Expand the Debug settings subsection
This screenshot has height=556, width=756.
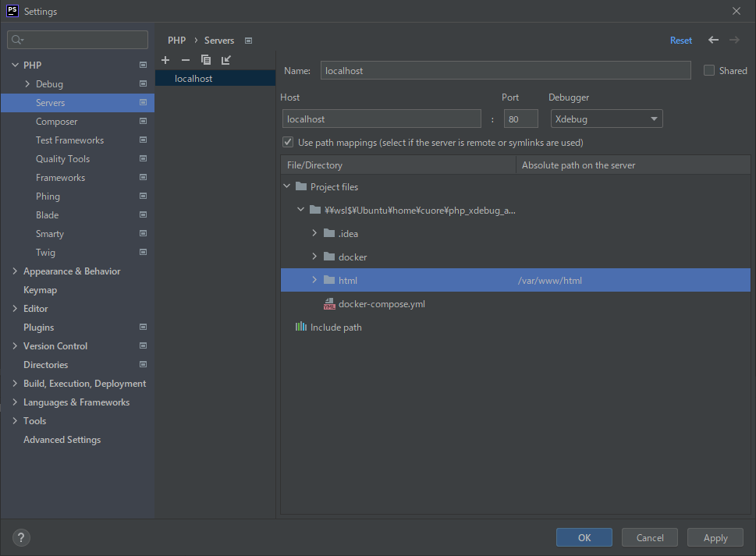[27, 84]
